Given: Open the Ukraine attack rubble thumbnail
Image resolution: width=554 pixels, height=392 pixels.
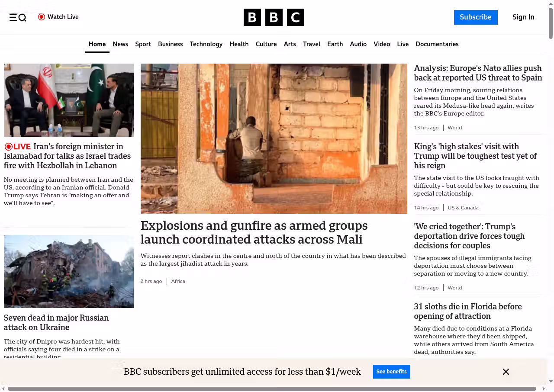Looking at the screenshot, I should pyautogui.click(x=69, y=271).
